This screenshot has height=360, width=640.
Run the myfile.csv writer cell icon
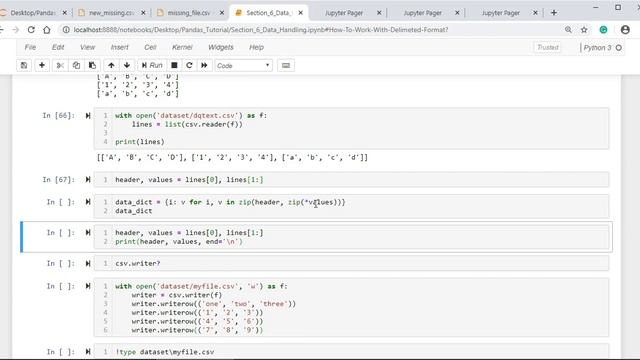click(x=88, y=286)
